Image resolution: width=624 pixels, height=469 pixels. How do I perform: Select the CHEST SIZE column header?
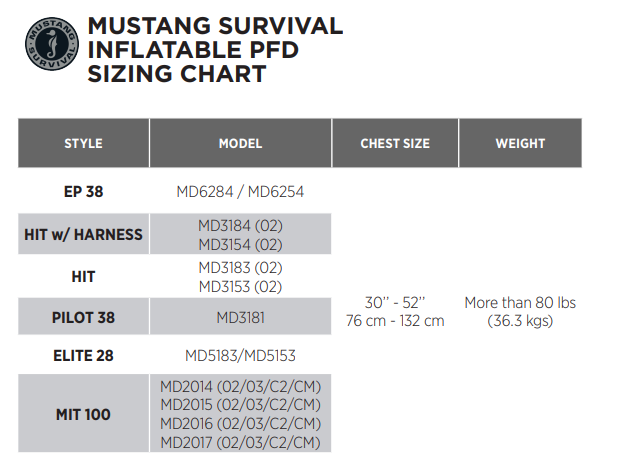pyautogui.click(x=395, y=143)
